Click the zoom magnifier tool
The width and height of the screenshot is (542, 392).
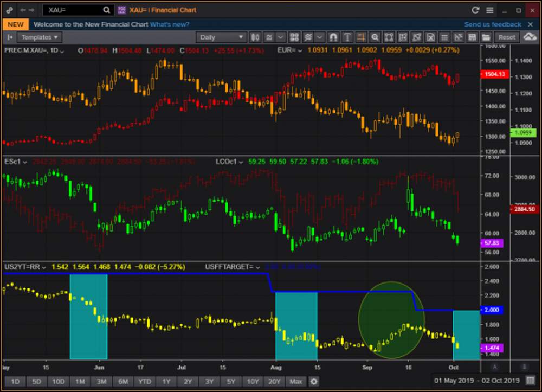[x=375, y=37]
